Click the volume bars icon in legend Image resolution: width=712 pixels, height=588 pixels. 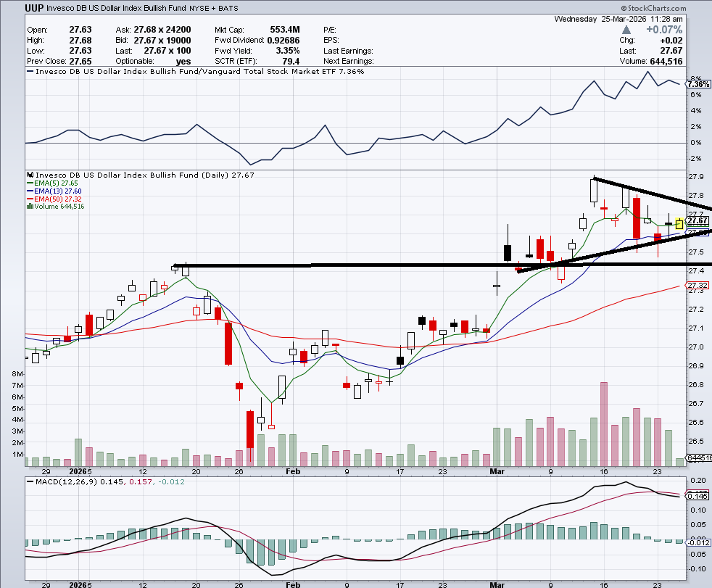click(x=30, y=206)
